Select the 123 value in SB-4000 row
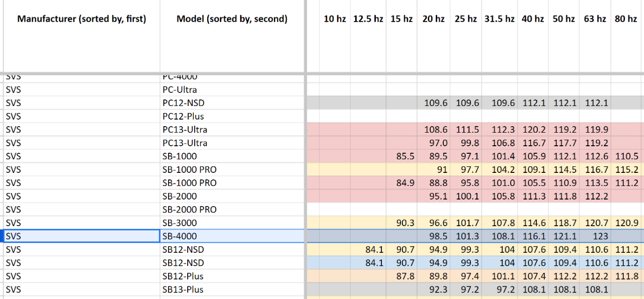The height and width of the screenshot is (299, 644). [x=595, y=236]
